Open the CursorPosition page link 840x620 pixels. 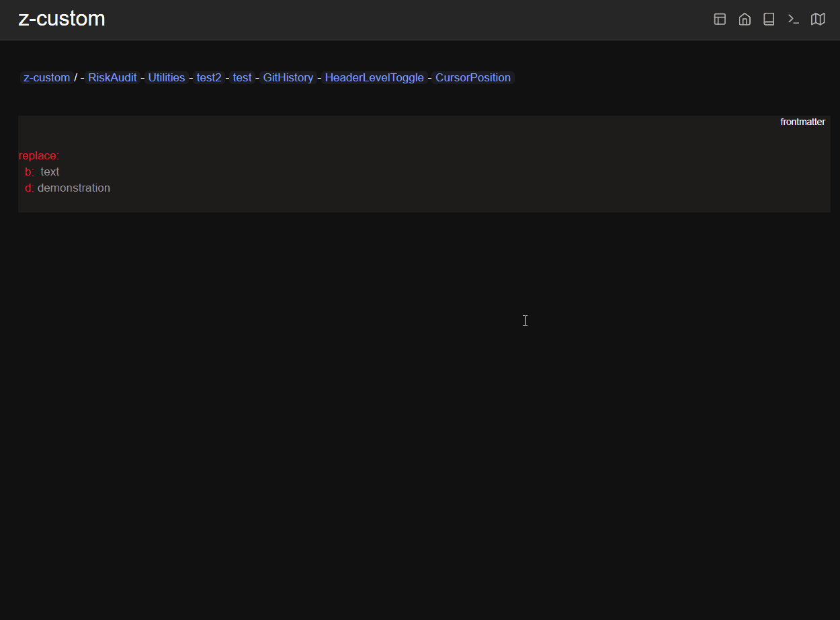[x=472, y=78]
